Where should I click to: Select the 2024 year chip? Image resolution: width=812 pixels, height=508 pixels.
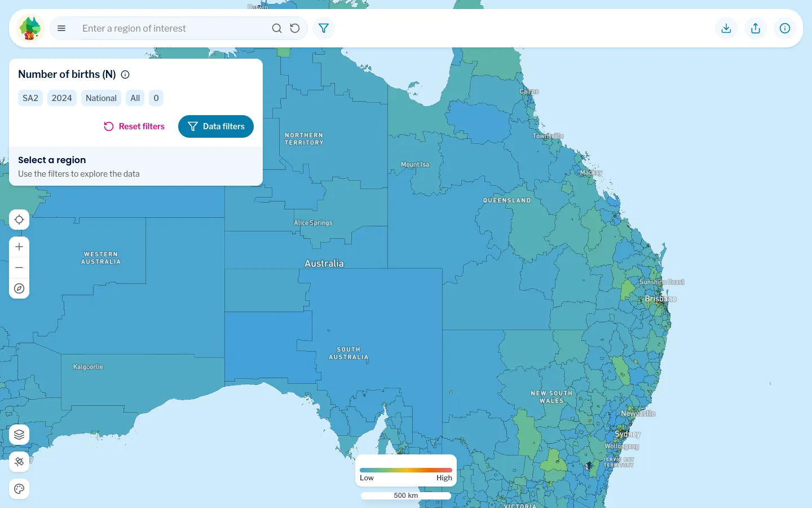62,98
